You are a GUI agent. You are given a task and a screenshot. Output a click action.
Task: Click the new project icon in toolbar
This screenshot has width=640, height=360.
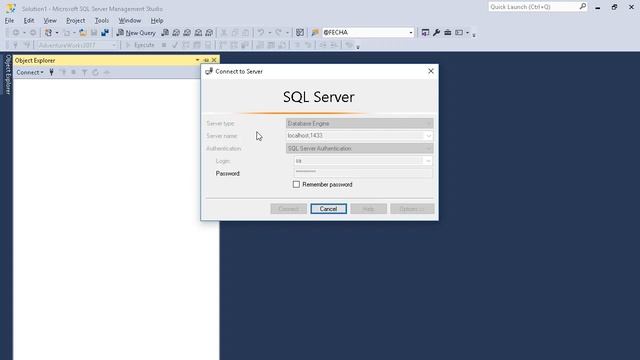click(x=48, y=33)
